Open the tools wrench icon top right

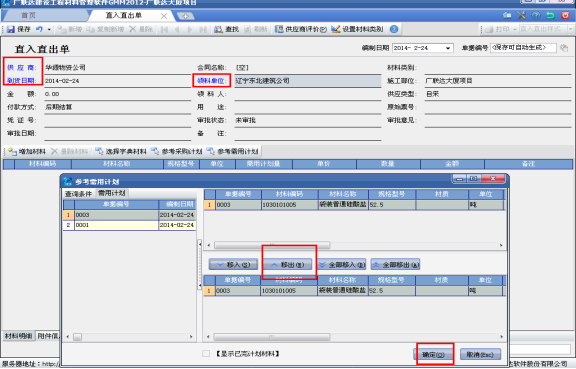tap(521, 15)
